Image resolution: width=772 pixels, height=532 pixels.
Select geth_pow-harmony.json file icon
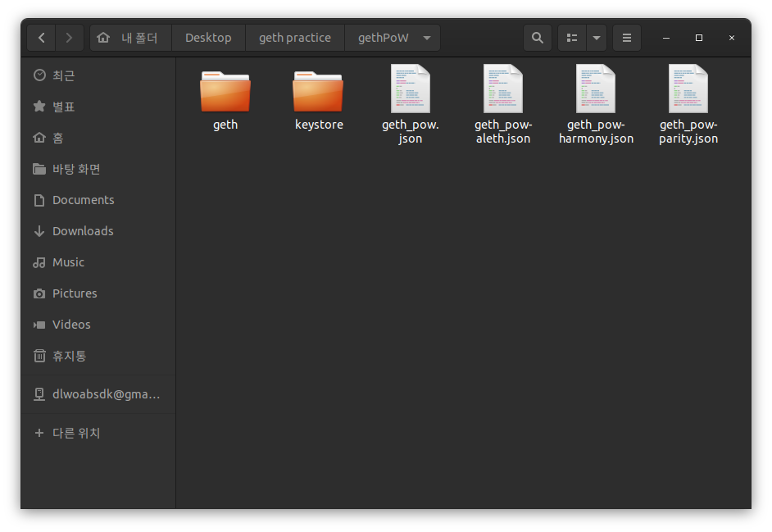(596, 89)
